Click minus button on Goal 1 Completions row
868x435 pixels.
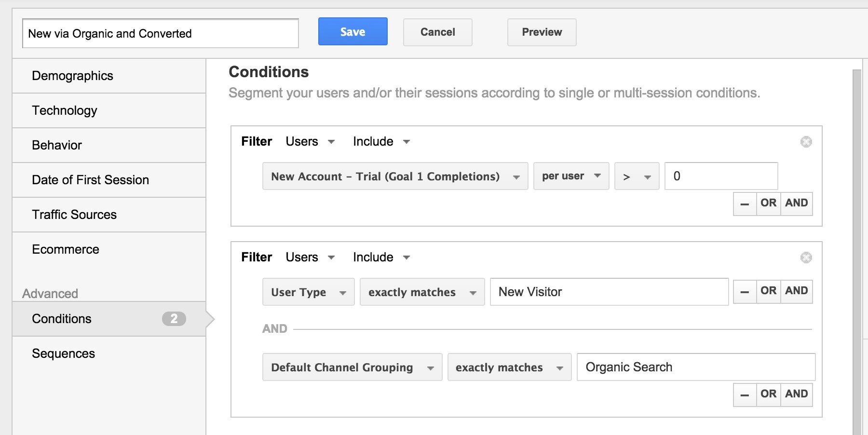(745, 204)
